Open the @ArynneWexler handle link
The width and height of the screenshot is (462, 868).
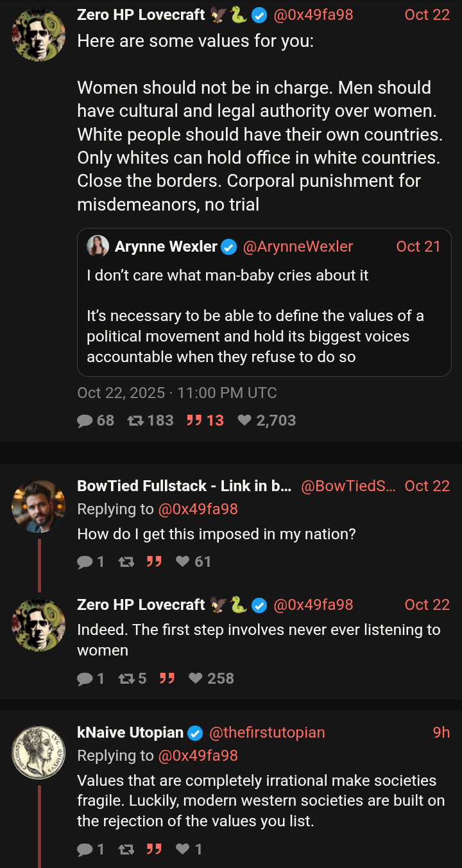tap(298, 247)
